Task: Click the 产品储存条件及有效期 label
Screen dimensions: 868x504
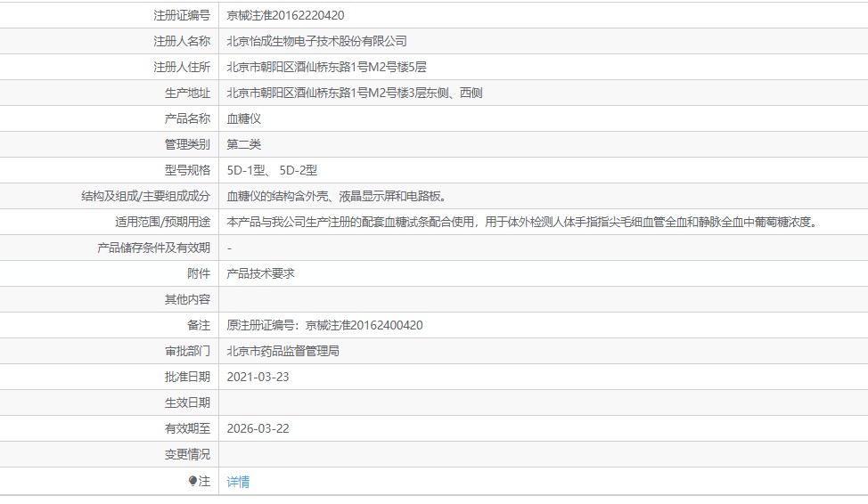Action: click(x=154, y=248)
